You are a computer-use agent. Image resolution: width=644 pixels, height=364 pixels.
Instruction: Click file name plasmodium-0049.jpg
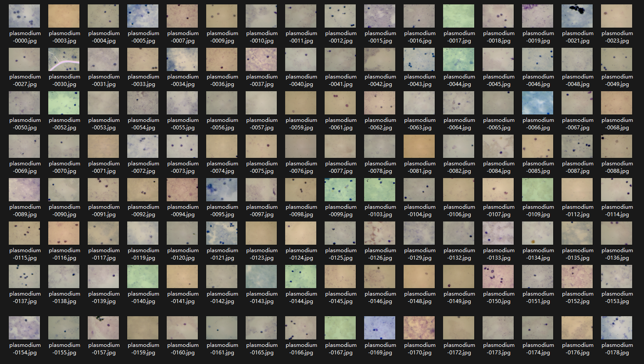point(617,80)
